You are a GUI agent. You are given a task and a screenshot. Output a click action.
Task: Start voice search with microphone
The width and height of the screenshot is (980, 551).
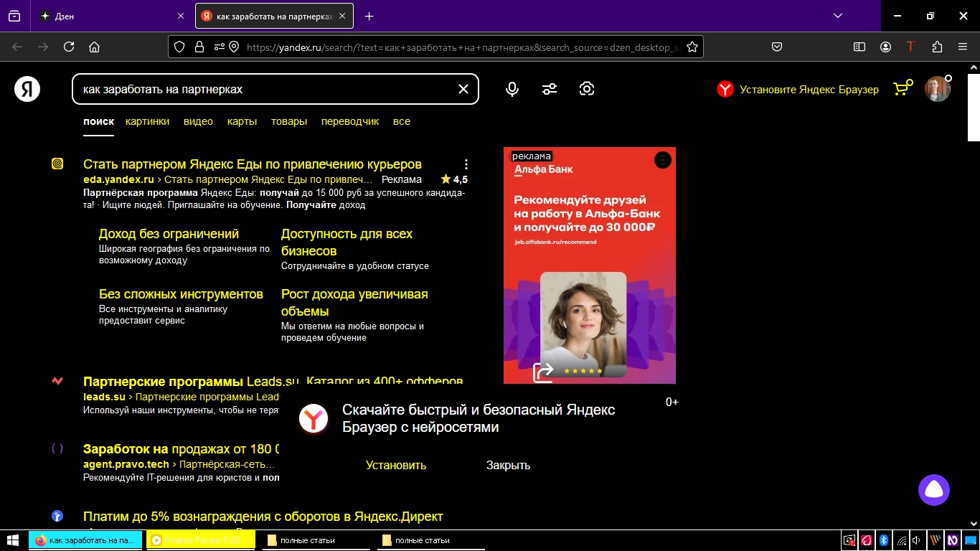pyautogui.click(x=512, y=89)
